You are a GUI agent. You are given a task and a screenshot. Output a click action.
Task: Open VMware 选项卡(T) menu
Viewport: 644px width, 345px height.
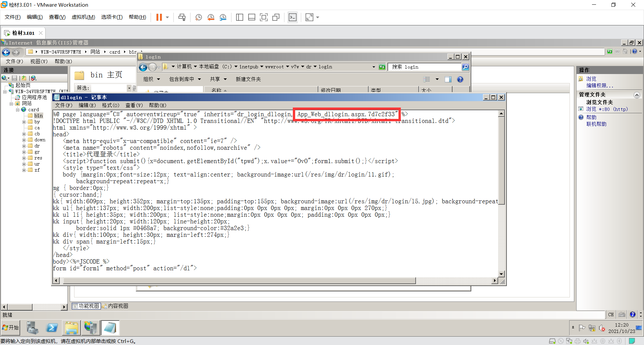pyautogui.click(x=112, y=17)
